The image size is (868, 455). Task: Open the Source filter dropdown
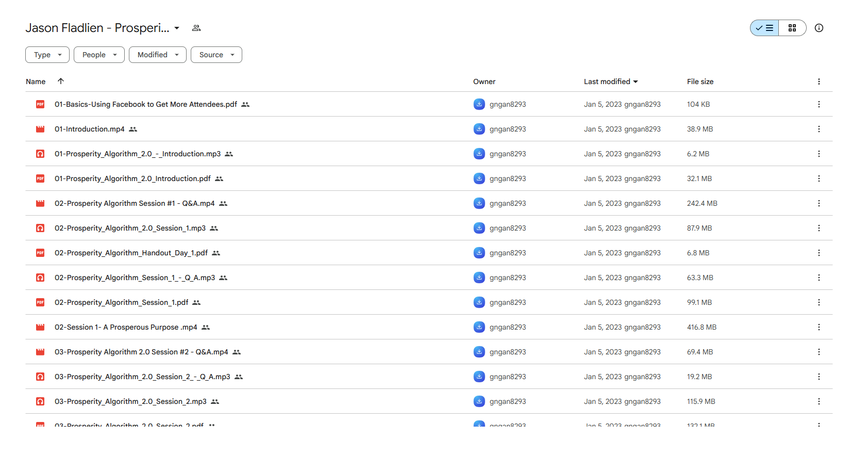216,55
